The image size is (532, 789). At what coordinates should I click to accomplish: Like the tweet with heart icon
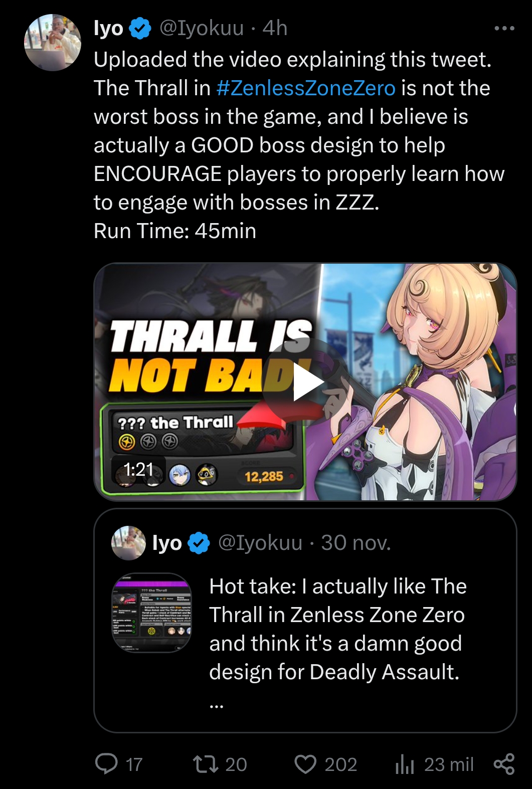(305, 764)
